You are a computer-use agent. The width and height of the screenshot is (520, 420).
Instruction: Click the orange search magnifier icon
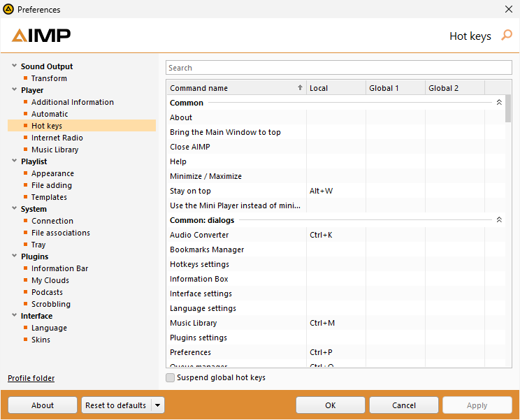[x=507, y=35]
